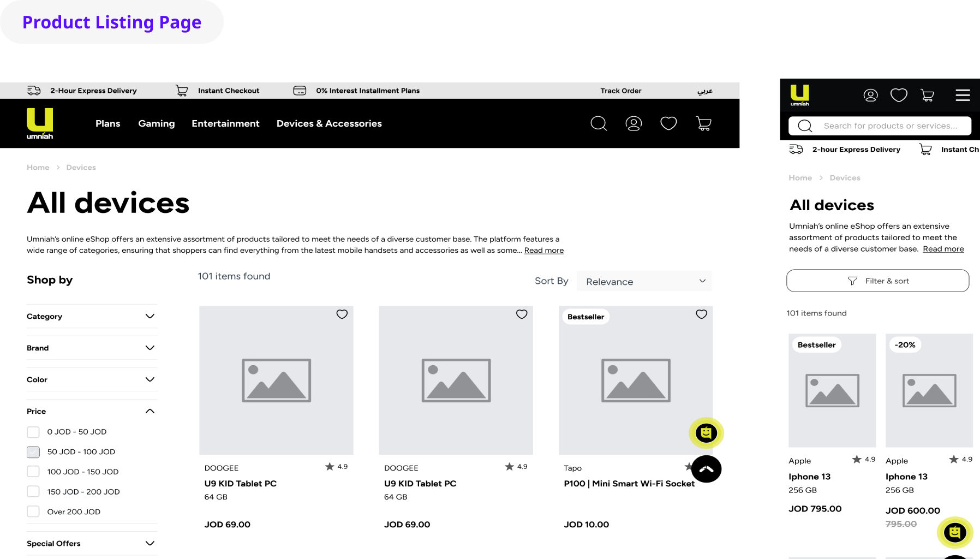Click the funnel icon in Filter & sort
This screenshot has width=980, height=559.
852,281
